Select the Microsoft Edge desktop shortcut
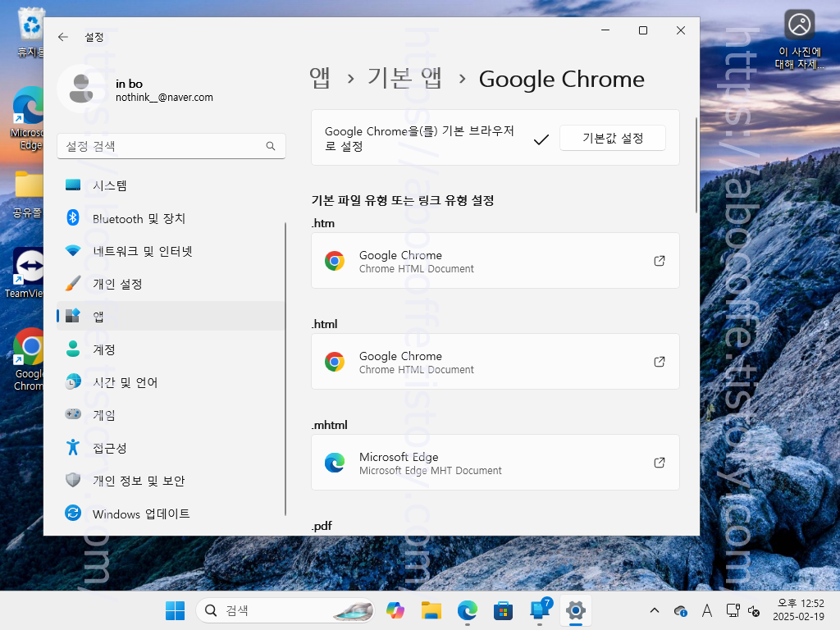 (x=27, y=118)
